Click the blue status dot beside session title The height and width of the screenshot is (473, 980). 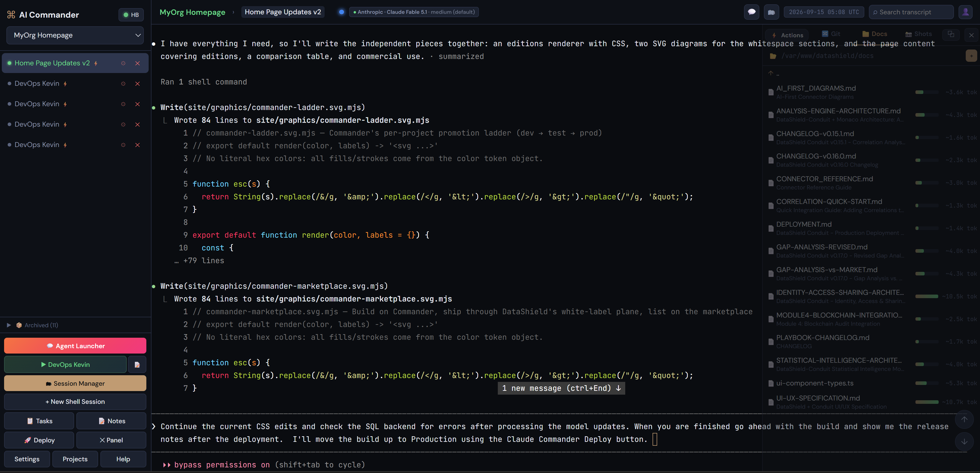tap(341, 12)
